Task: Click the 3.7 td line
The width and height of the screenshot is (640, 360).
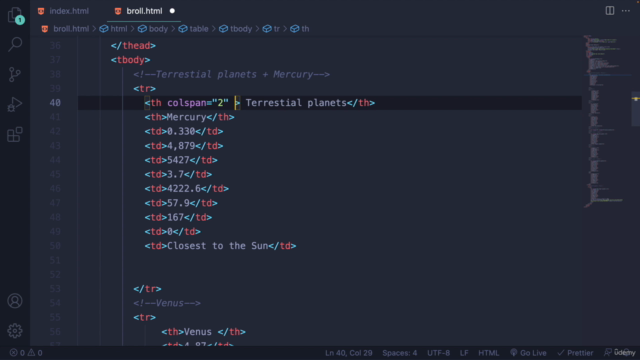Action: (x=178, y=174)
